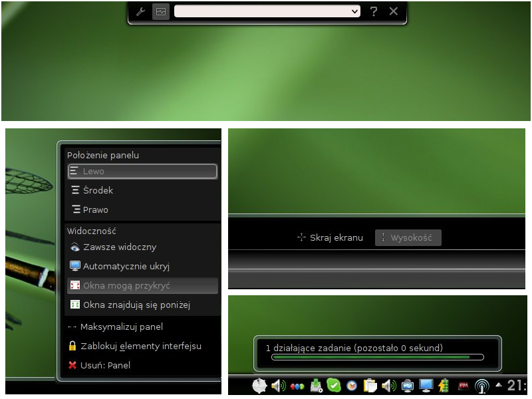Click the red PM tray icon
This screenshot has height=399, width=532.
(463, 386)
